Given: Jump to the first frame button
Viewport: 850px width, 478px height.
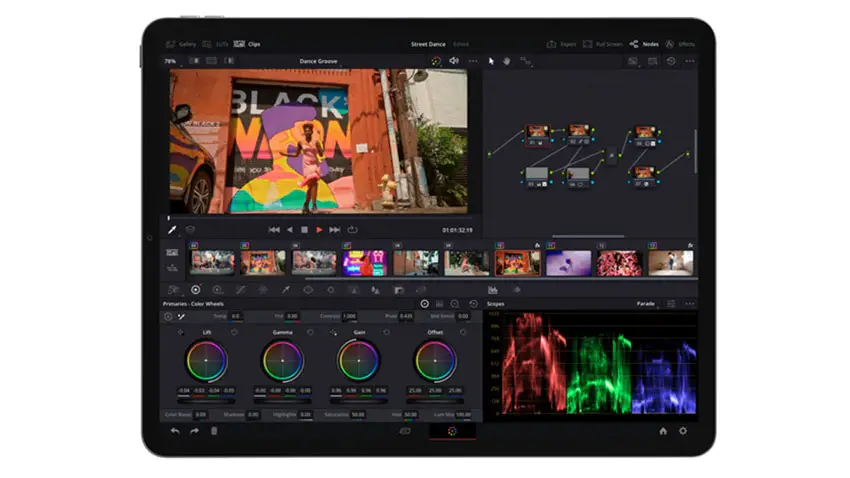Looking at the screenshot, I should click(274, 230).
